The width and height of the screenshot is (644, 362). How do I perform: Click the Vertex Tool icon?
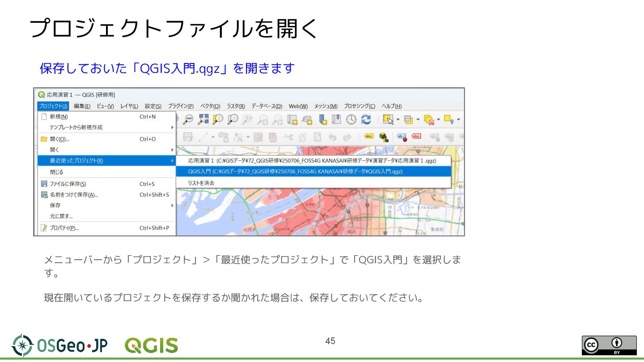[x=239, y=137]
